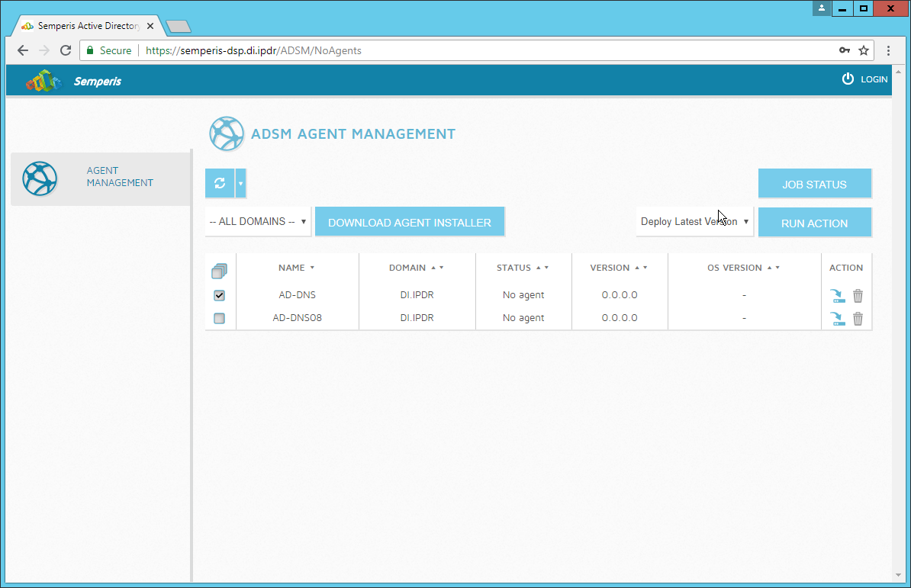Uncheck the AD-DNS checkbox
Viewport: 911px width, 588px height.
220,295
